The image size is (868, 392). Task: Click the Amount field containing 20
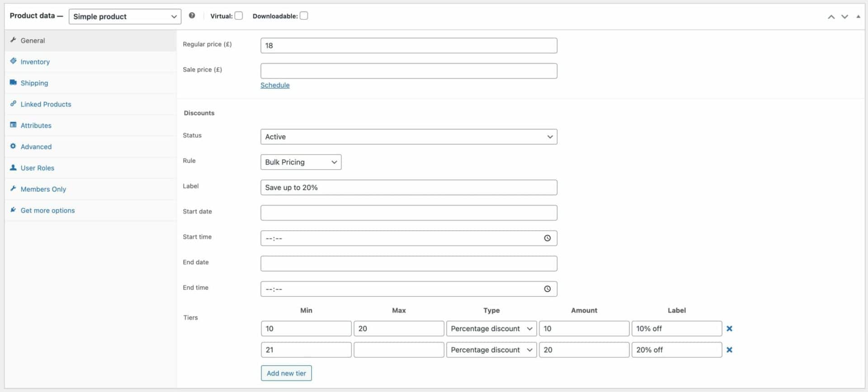coord(584,350)
